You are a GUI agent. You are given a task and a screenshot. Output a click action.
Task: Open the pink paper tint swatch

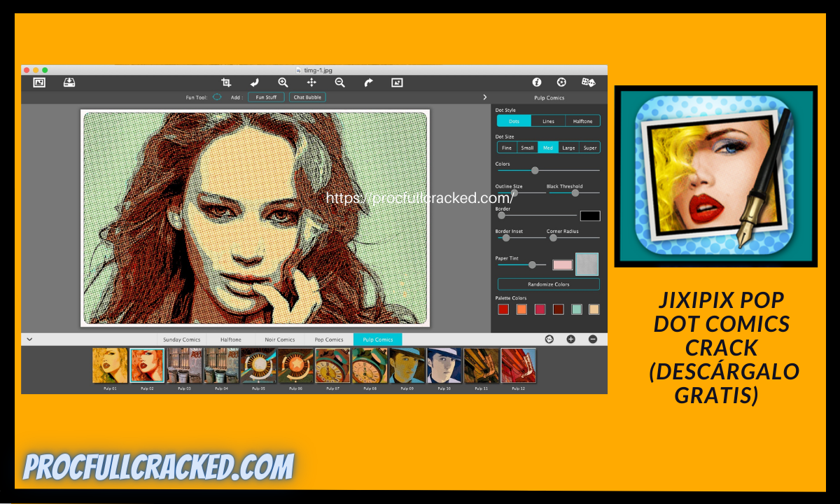(x=563, y=265)
